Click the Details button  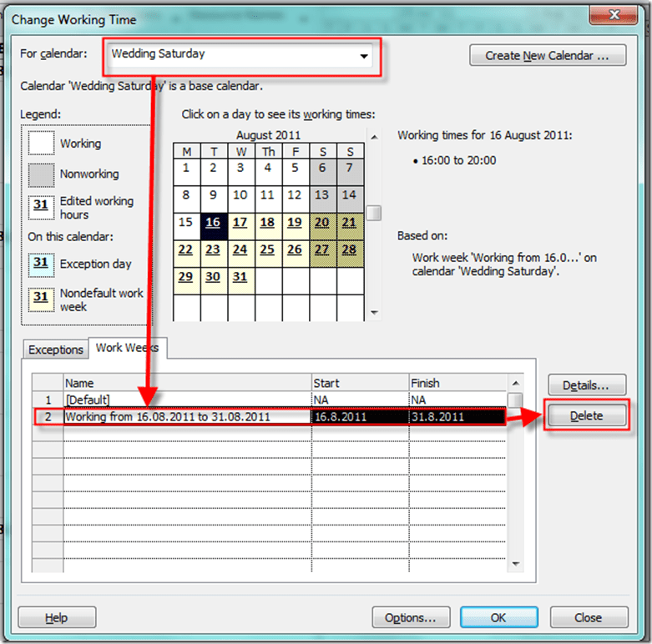(586, 385)
